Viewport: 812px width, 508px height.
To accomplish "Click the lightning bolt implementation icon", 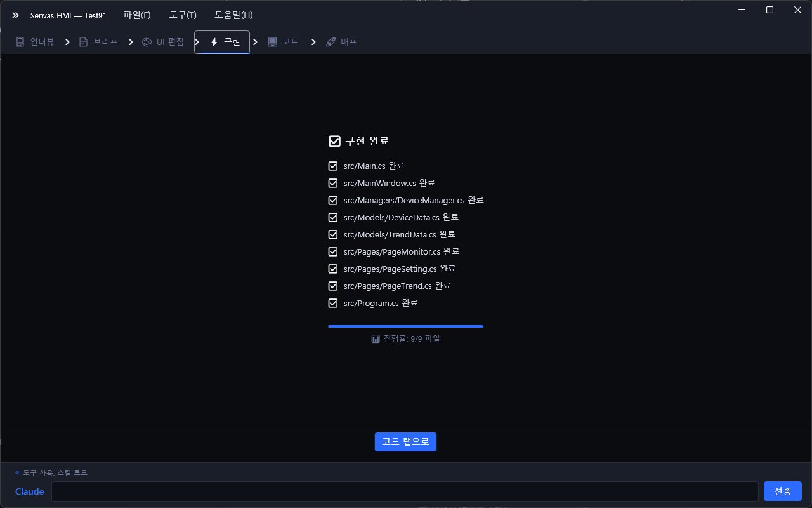I will click(x=214, y=42).
